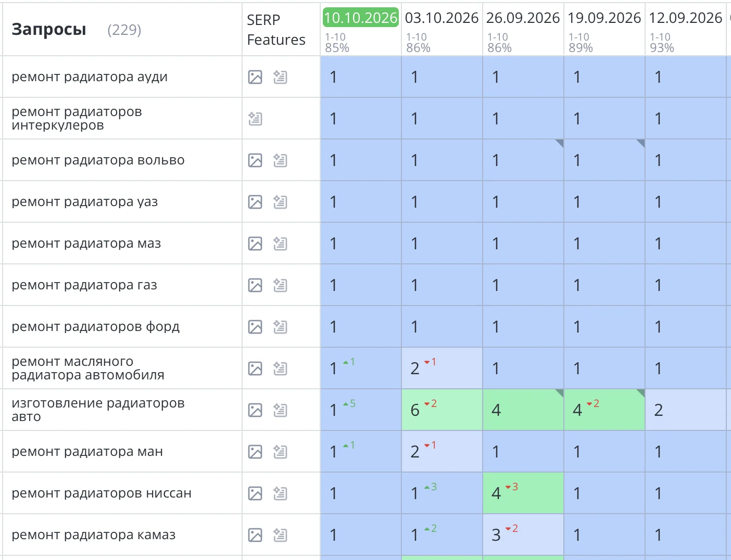Click AI snippet icon for ремонт радиатора вольво
The width and height of the screenshot is (731, 560).
click(280, 160)
